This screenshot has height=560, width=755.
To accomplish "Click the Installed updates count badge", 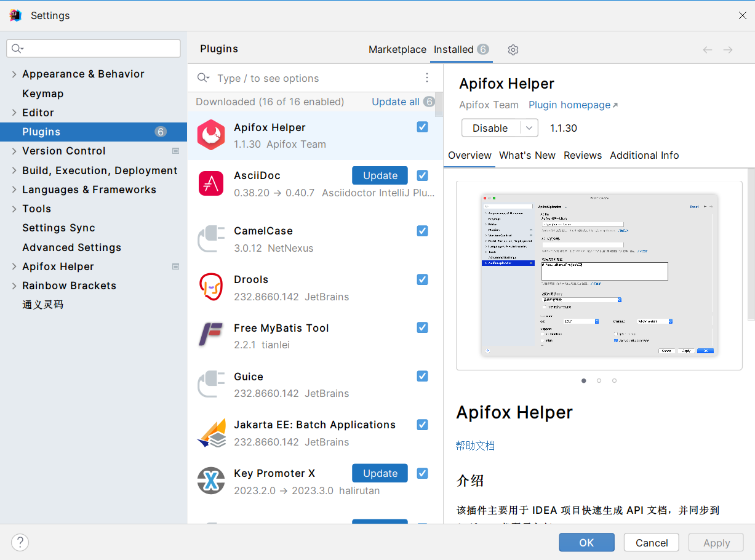I will 483,49.
